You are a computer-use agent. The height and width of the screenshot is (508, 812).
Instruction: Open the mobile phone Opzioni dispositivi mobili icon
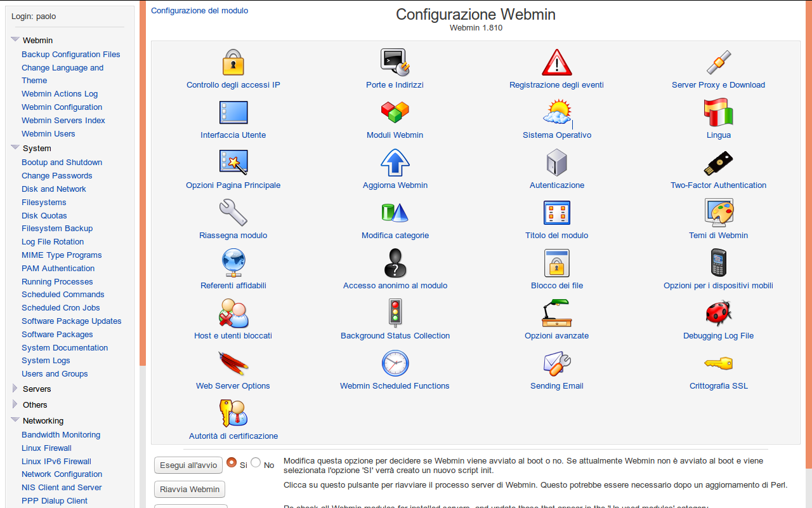click(719, 263)
